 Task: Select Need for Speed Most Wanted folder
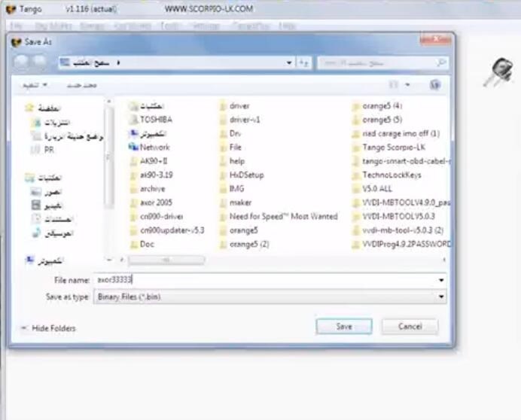pos(279,217)
